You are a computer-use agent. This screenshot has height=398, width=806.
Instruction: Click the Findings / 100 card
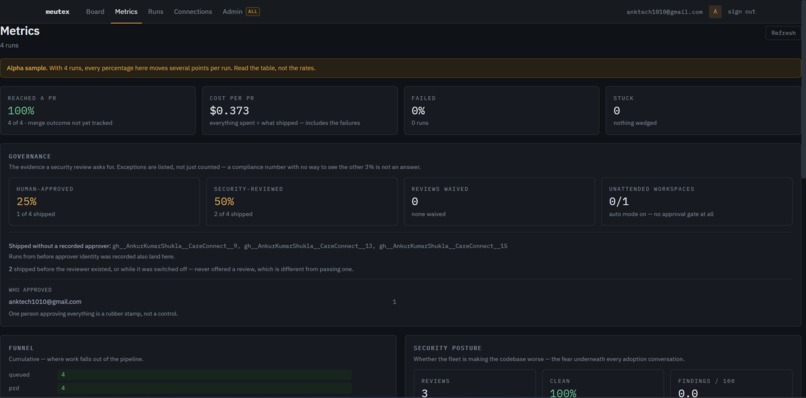coord(731,384)
